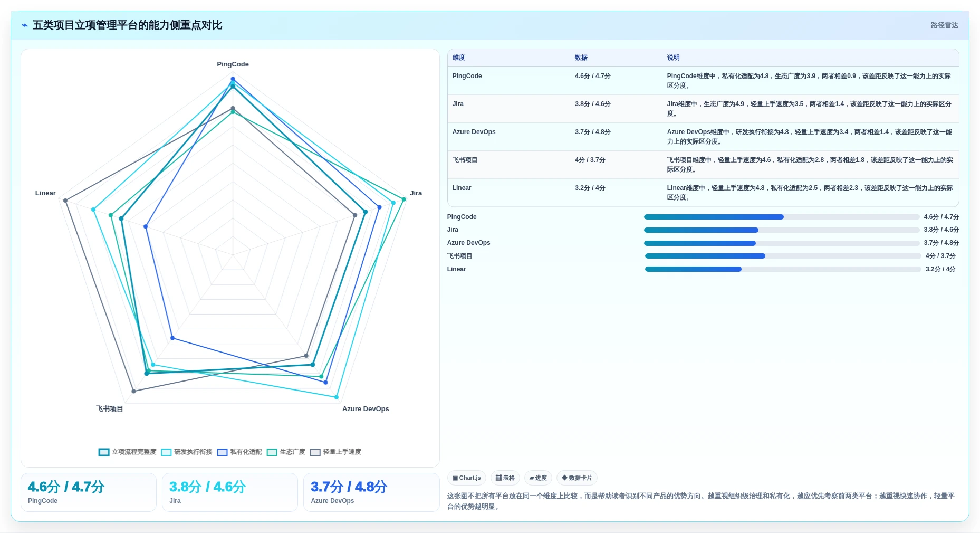Click the 路径雷达 label in header
This screenshot has height=533, width=980.
click(944, 25)
